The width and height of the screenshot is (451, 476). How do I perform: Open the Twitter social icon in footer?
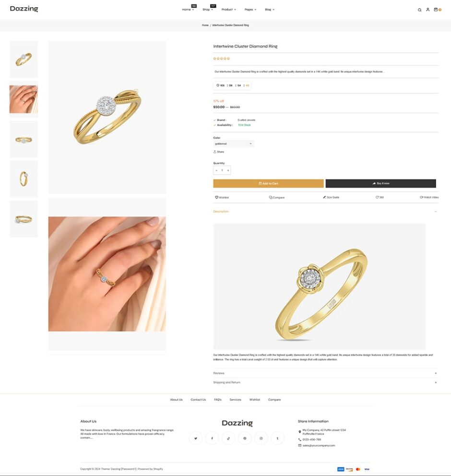pos(196,438)
